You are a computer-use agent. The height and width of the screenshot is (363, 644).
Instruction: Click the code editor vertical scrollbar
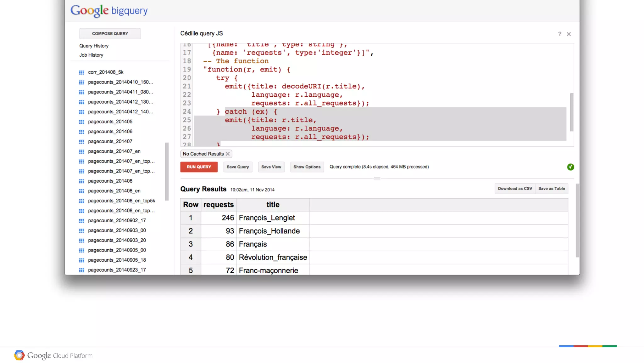click(571, 112)
